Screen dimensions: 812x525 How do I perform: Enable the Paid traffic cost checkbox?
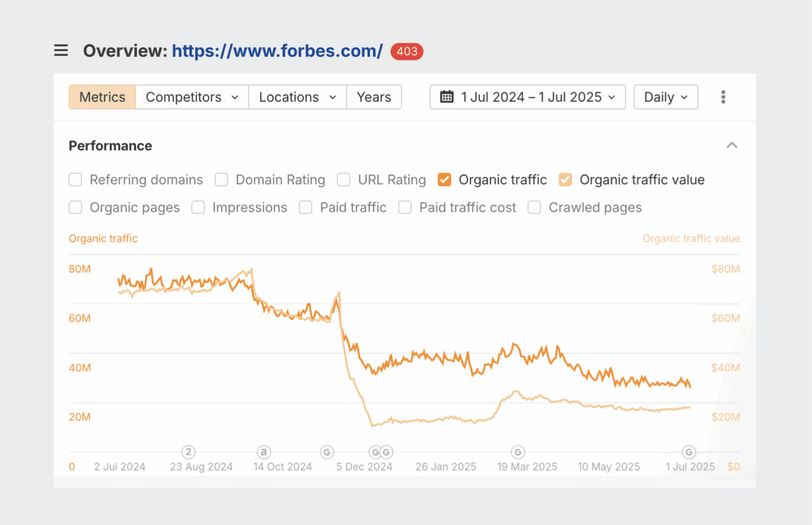pyautogui.click(x=405, y=208)
